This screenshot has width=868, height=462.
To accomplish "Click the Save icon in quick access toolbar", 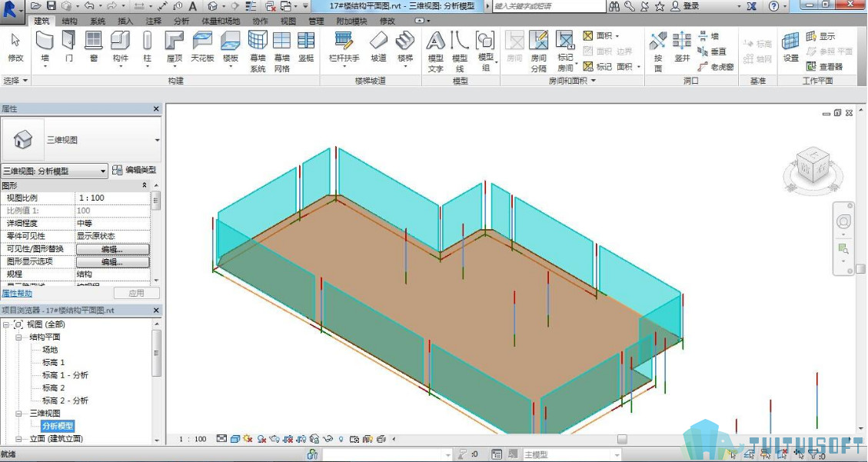I will click(51, 6).
